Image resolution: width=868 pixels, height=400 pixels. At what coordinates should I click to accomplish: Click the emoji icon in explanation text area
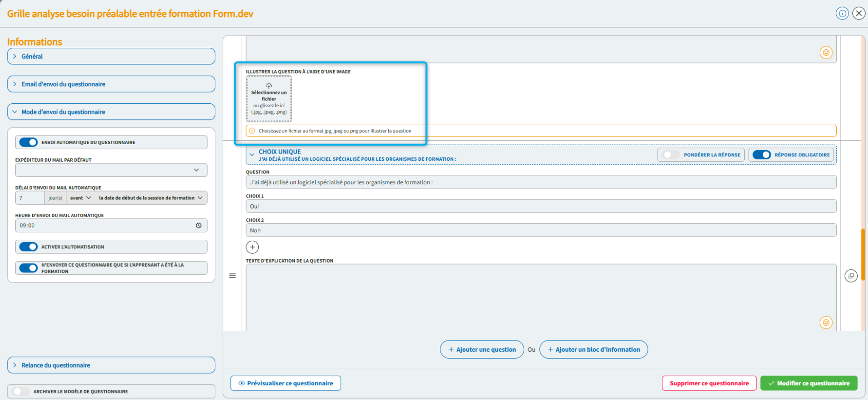[x=826, y=323]
